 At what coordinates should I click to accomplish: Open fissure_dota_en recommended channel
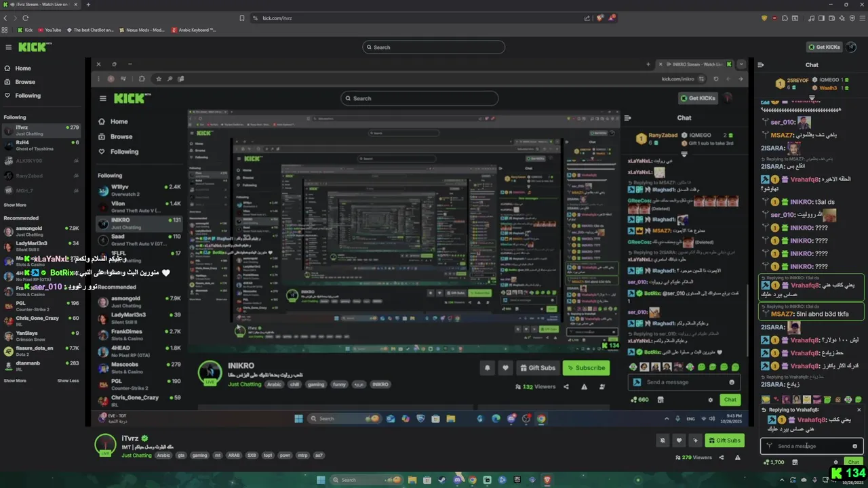click(x=41, y=350)
